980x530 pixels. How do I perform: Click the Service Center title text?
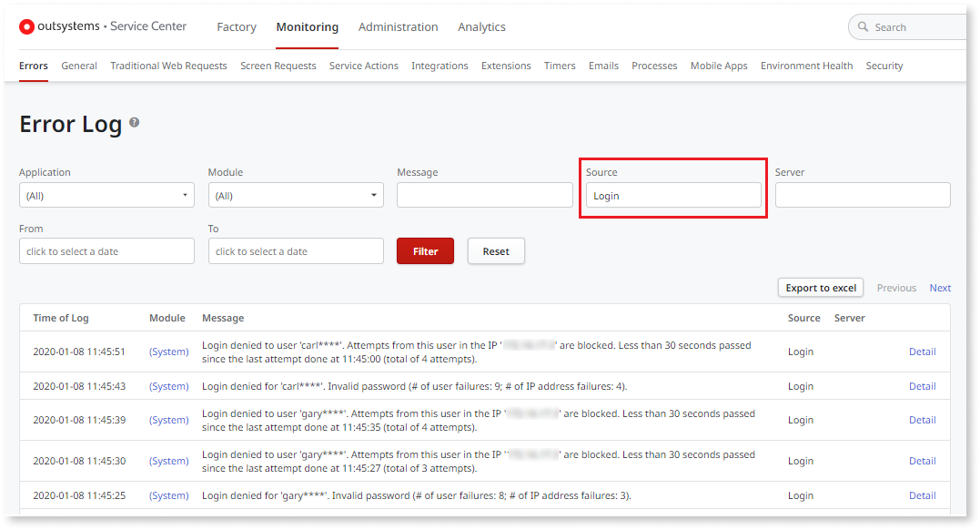[148, 26]
